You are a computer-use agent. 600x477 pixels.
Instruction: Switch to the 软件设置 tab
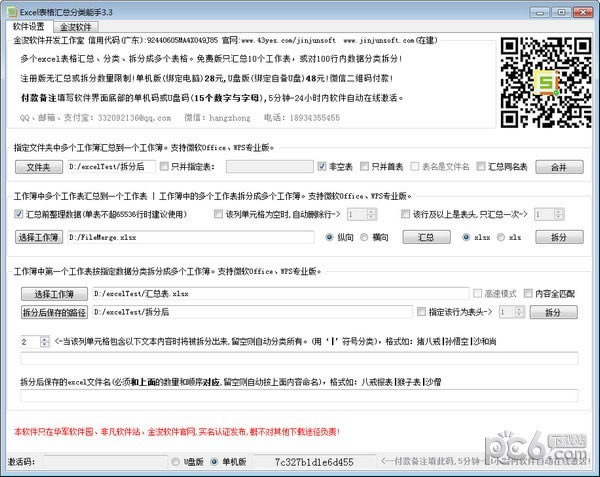(x=29, y=26)
